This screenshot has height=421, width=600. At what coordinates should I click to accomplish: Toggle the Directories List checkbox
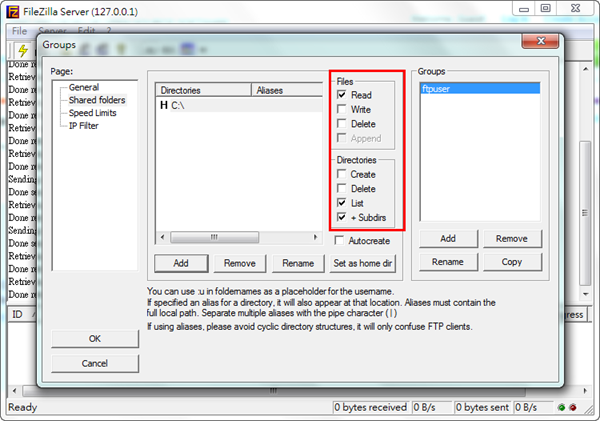[x=341, y=203]
